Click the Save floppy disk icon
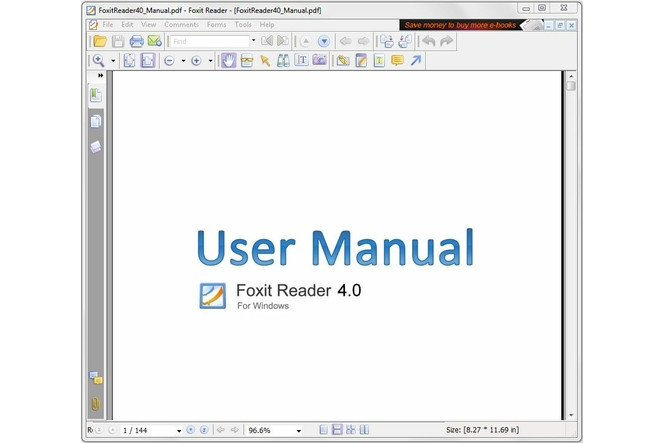The height and width of the screenshot is (443, 664). click(118, 41)
